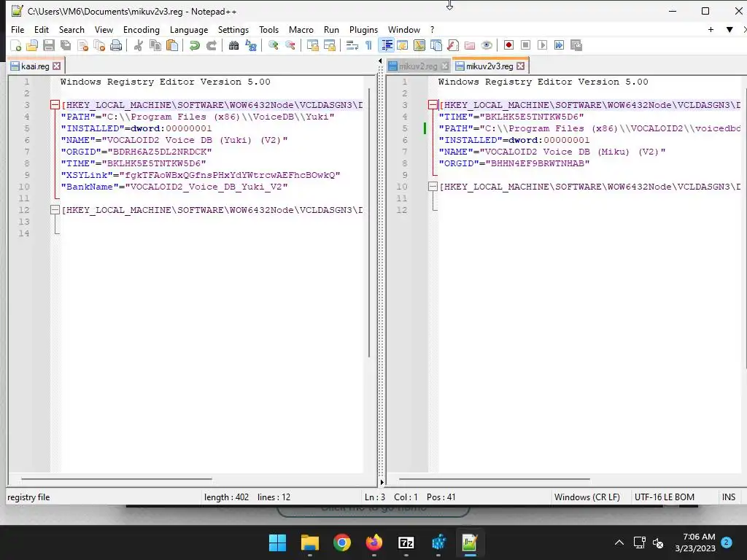
Task: Toggle file monitoring eye icon
Action: coord(487,45)
